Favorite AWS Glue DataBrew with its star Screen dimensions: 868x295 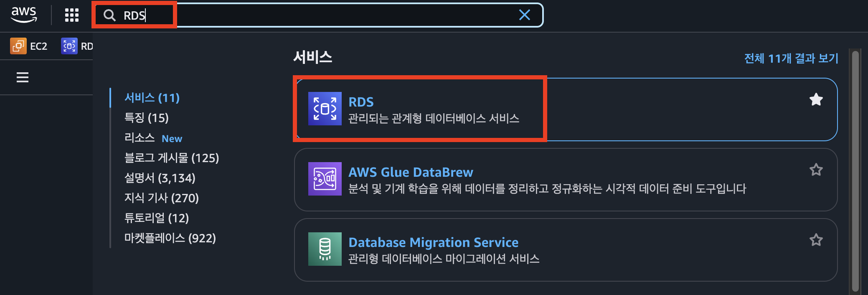[816, 170]
